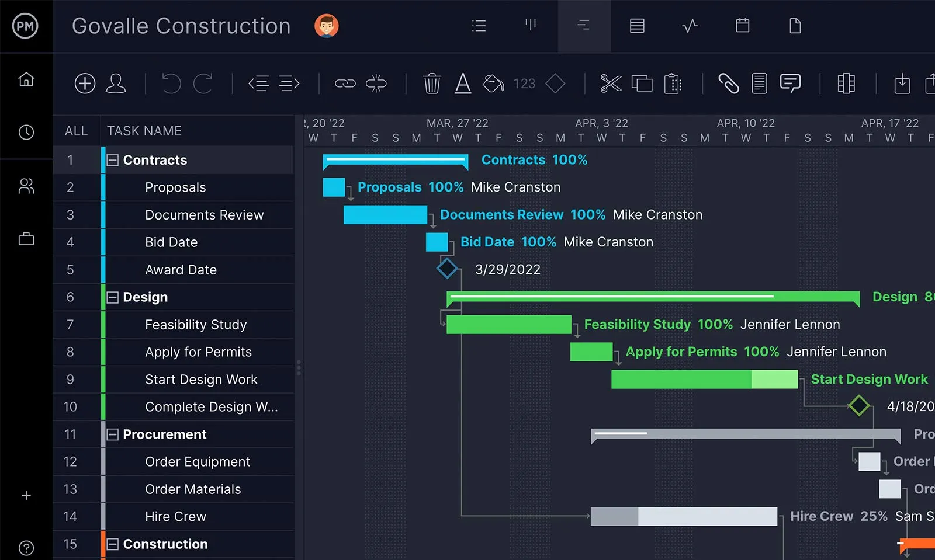The width and height of the screenshot is (935, 560).
Task: Create a new task with the plus icon
Action: (x=84, y=83)
